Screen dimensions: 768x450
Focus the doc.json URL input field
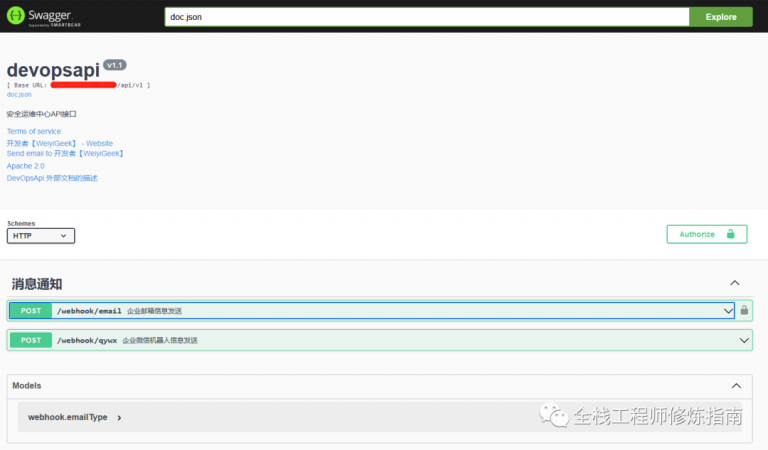pyautogui.click(x=427, y=17)
